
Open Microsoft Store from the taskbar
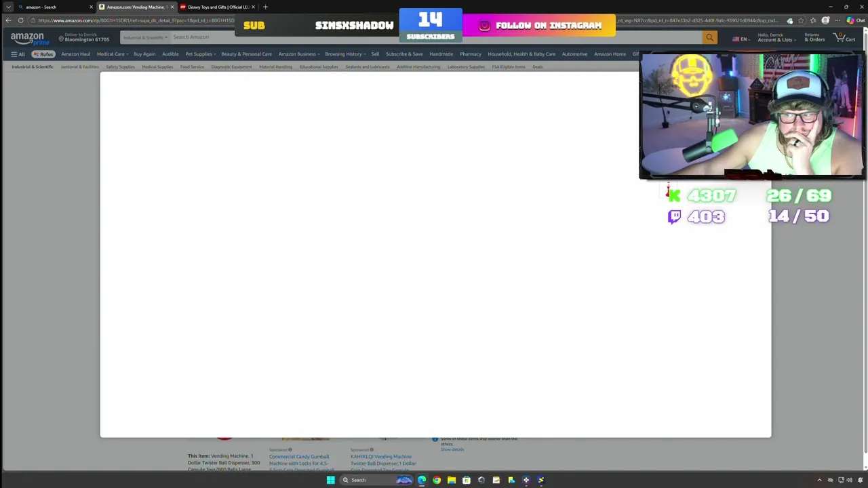[467, 480]
